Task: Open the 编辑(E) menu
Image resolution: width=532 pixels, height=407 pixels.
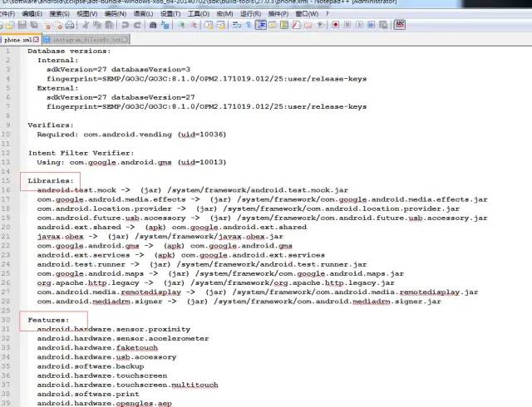Action: coord(32,14)
